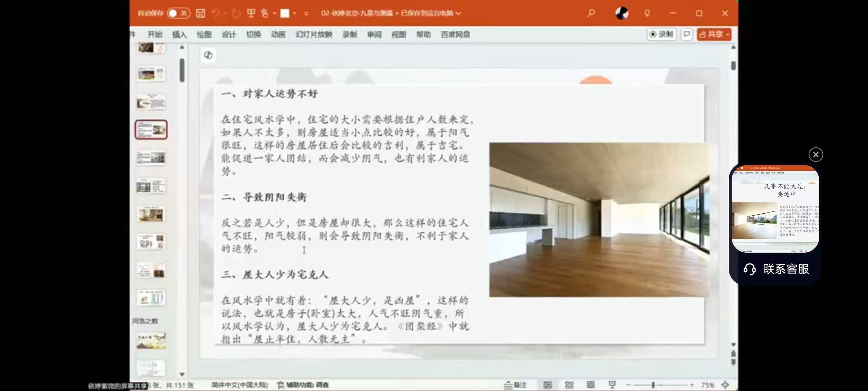The image size is (868, 391).
Task: Open the 插入 ribbon tab
Action: 179,34
